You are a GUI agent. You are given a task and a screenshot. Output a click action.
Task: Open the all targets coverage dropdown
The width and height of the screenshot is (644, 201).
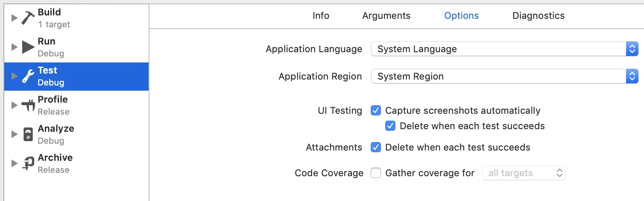click(x=524, y=173)
